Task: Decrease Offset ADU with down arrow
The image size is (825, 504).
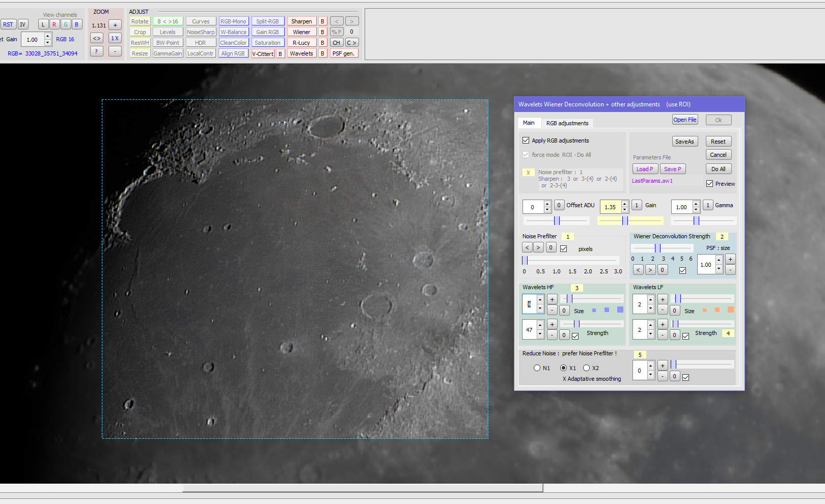Action: tap(547, 209)
